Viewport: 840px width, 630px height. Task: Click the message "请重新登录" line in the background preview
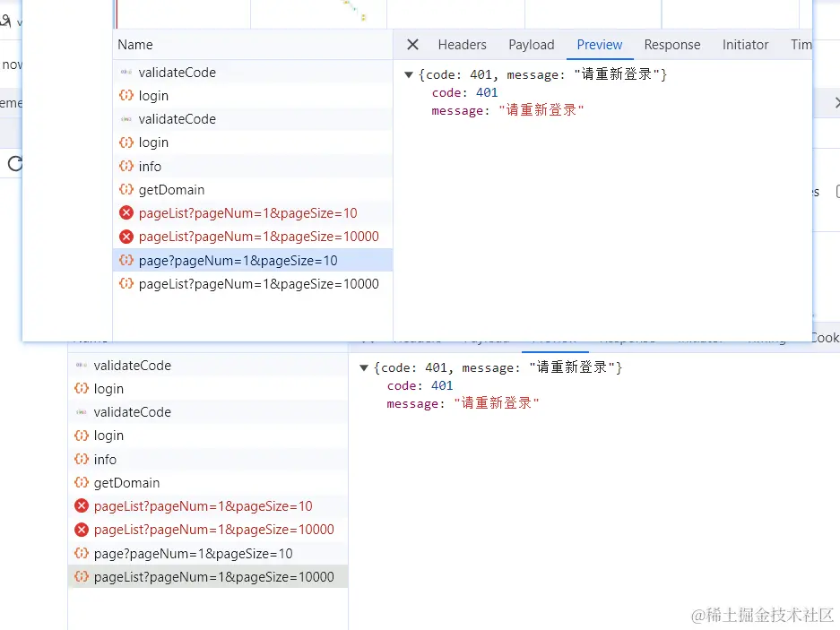point(463,403)
